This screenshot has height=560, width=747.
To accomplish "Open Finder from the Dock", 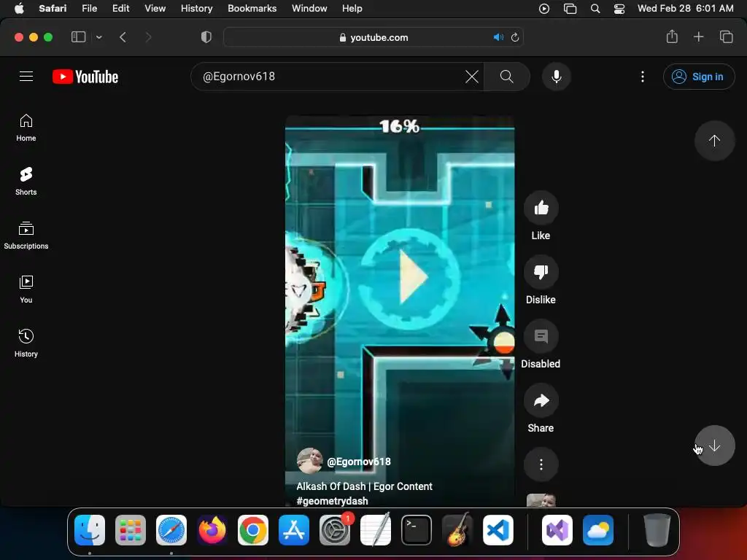I will point(90,529).
